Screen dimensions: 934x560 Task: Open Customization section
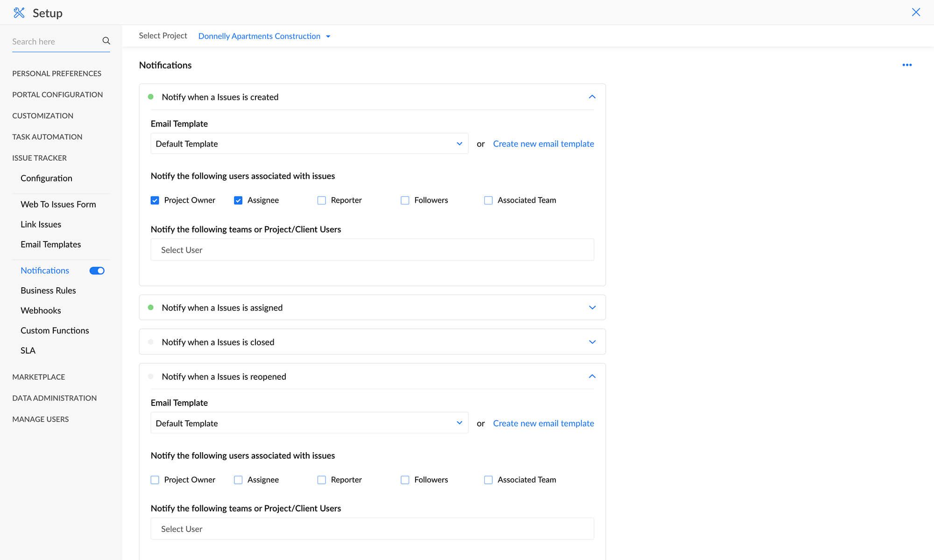click(x=42, y=115)
